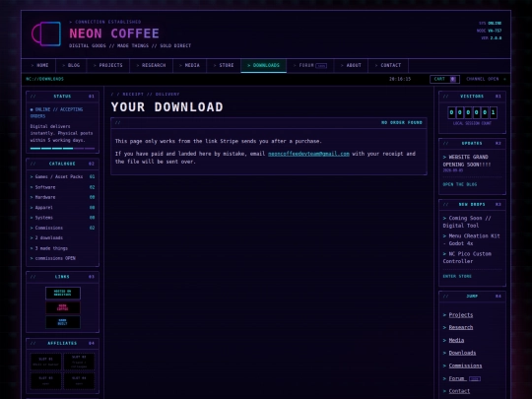
Task: Open the MEDIA tab
Action: 190,65
